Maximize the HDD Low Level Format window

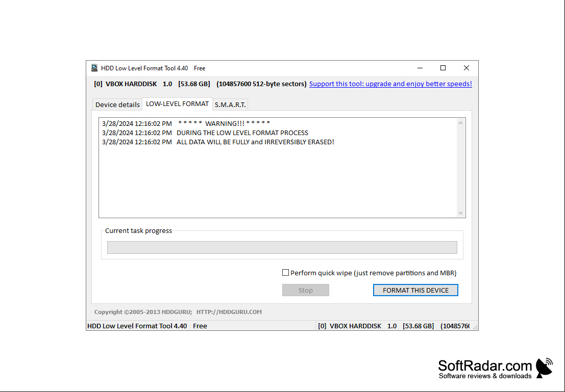click(x=443, y=68)
